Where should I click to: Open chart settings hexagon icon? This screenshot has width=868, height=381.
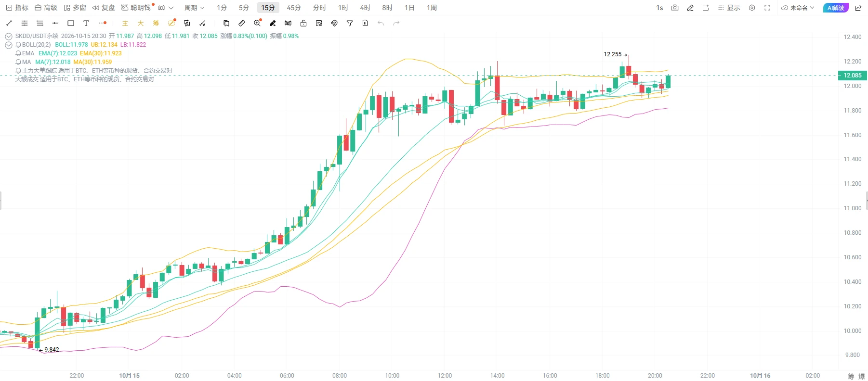[x=752, y=8]
